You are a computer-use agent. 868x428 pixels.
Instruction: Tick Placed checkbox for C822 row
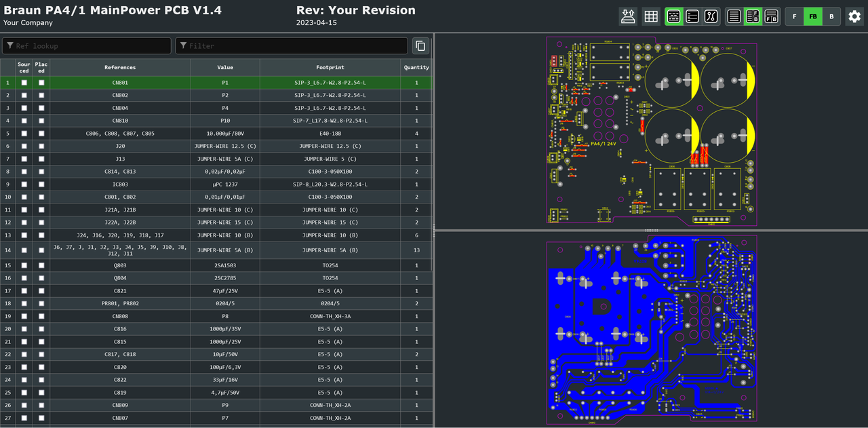pos(41,380)
